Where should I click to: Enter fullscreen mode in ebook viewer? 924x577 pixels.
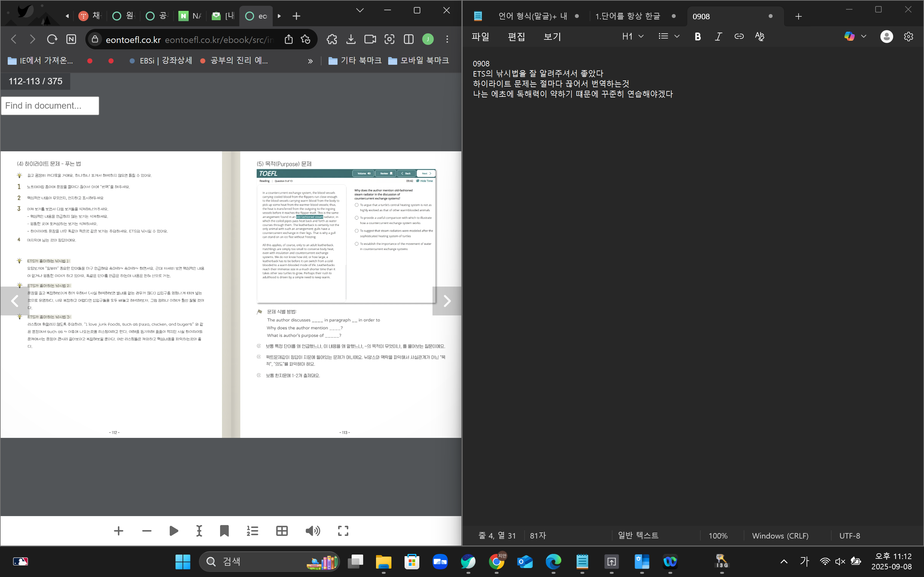343,531
